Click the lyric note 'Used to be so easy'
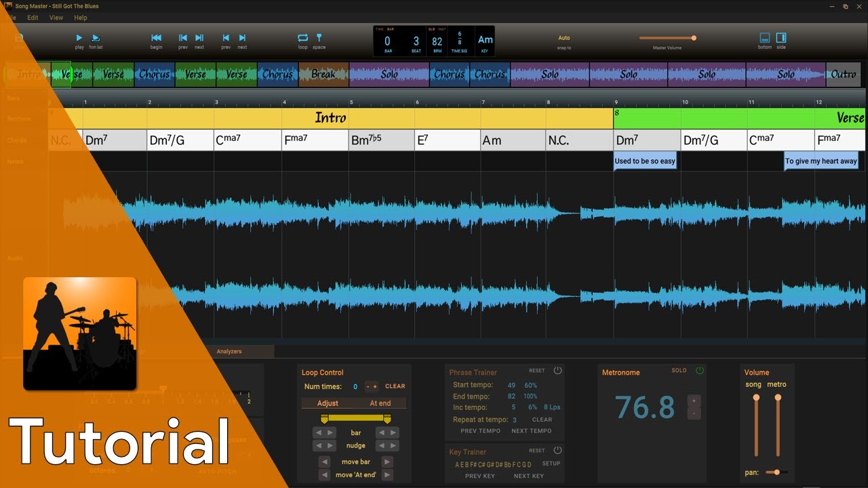This screenshot has height=488, width=868. click(645, 161)
